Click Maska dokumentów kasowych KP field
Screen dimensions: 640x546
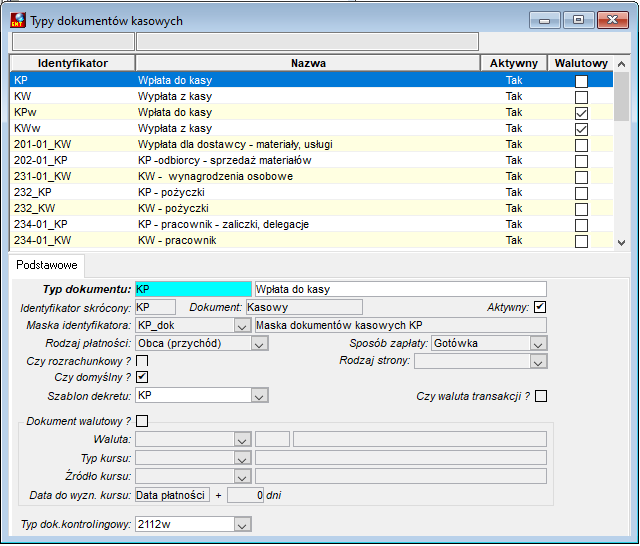coord(400,325)
